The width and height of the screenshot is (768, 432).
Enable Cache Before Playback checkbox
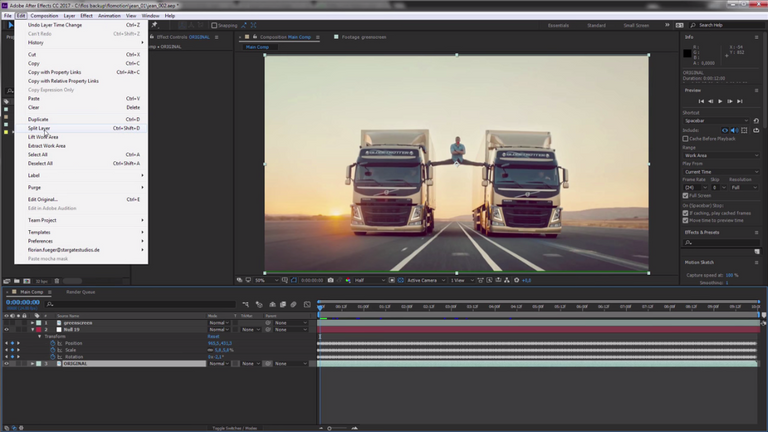tap(685, 139)
